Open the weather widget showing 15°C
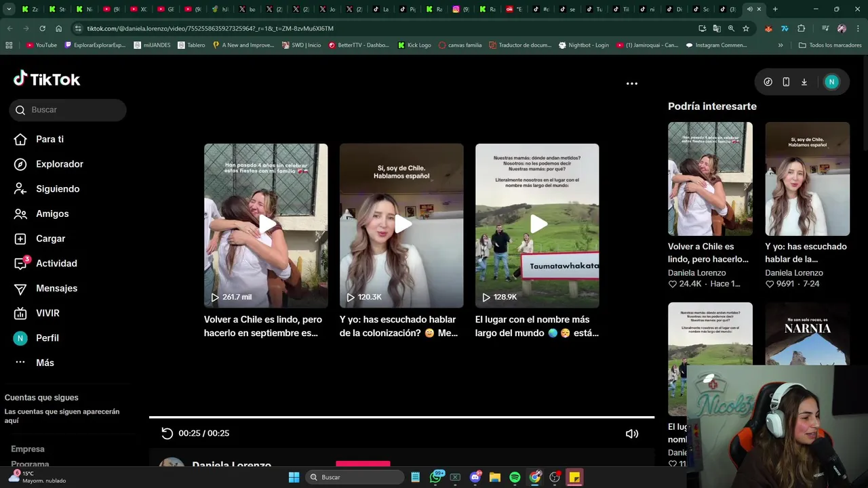The height and width of the screenshot is (488, 868). click(x=37, y=477)
